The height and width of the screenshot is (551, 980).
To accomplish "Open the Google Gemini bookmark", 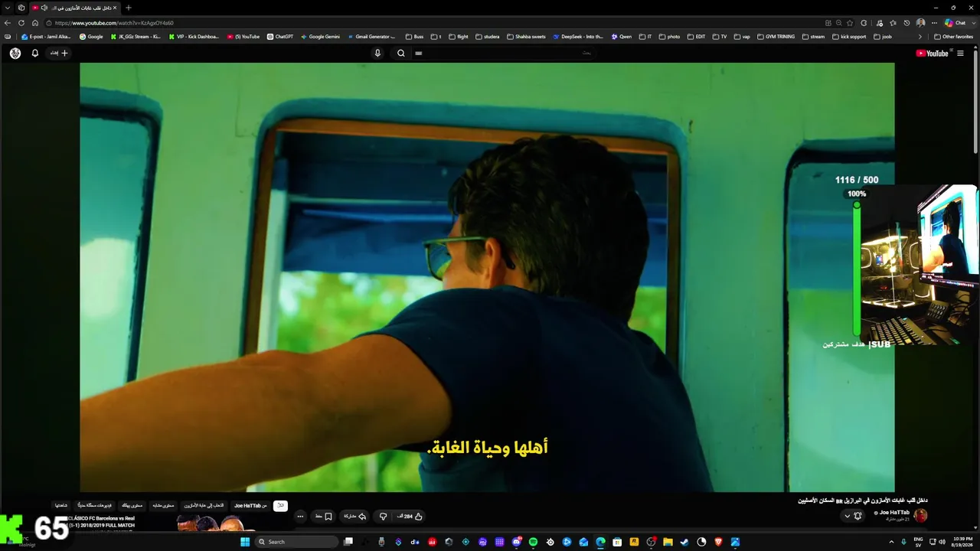I will point(320,37).
